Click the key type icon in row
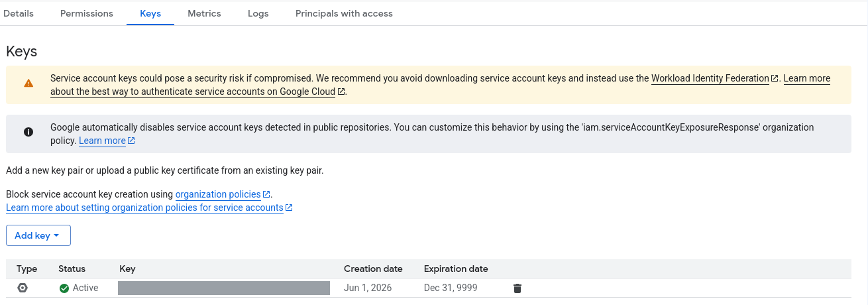Image resolution: width=868 pixels, height=305 pixels. click(x=23, y=288)
